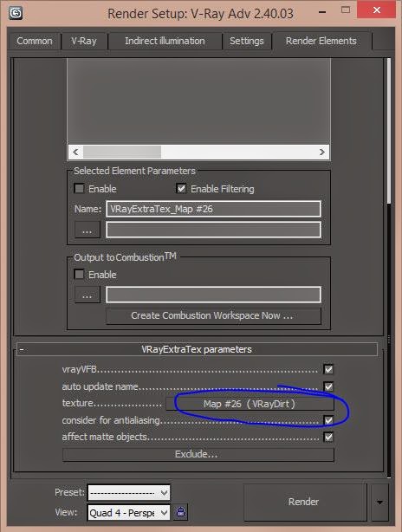
Task: Click Create Combustion Workspace Now button
Action: click(213, 315)
